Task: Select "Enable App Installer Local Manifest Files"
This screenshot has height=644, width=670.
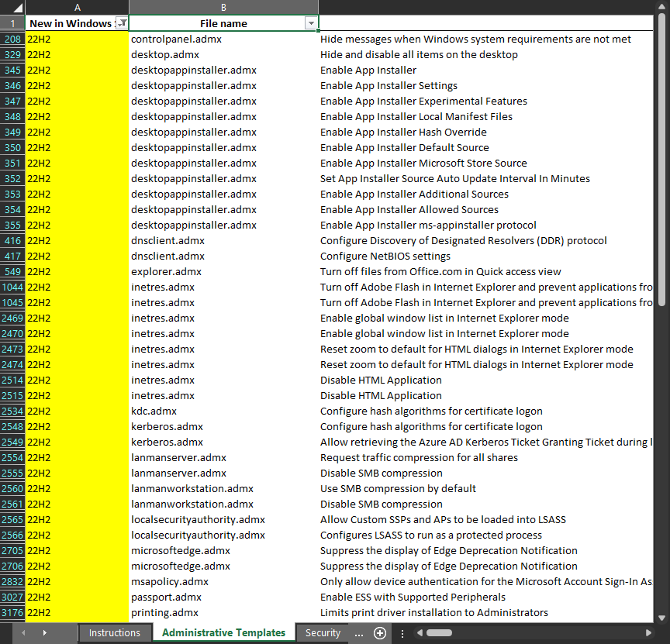Action: (416, 116)
